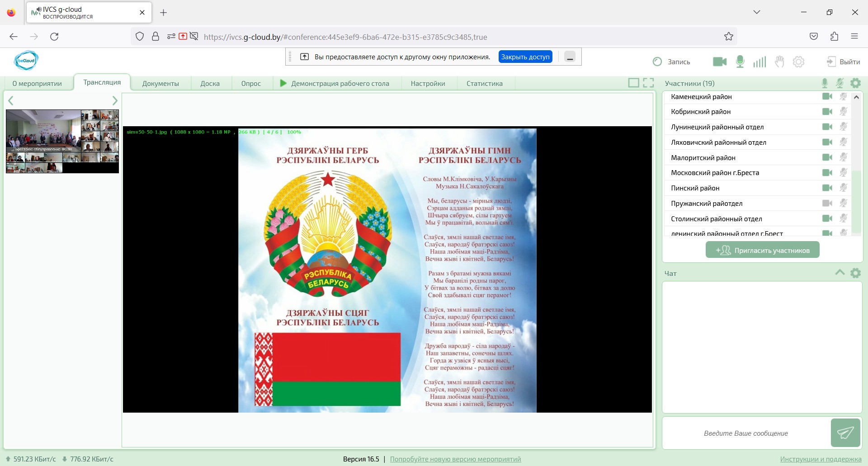
Task: Collapse the Чат panel with chevron
Action: tap(840, 272)
